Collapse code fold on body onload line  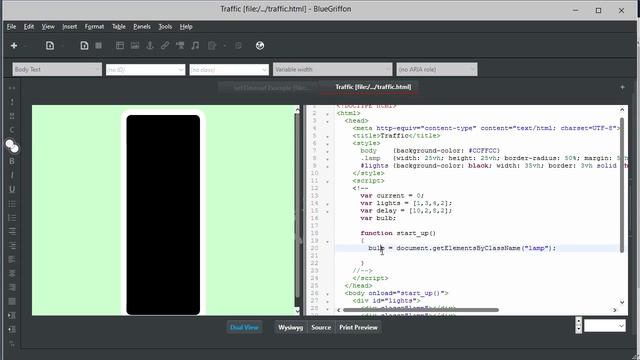pyautogui.click(x=327, y=293)
